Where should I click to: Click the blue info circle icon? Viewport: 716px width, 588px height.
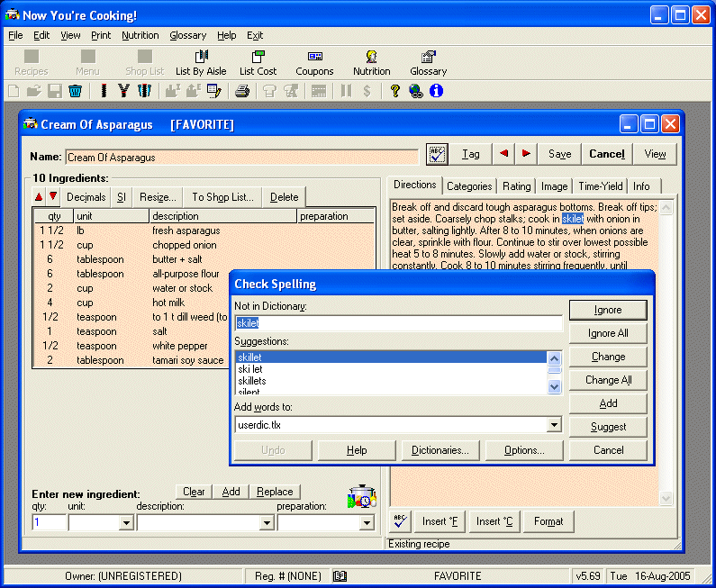[436, 91]
